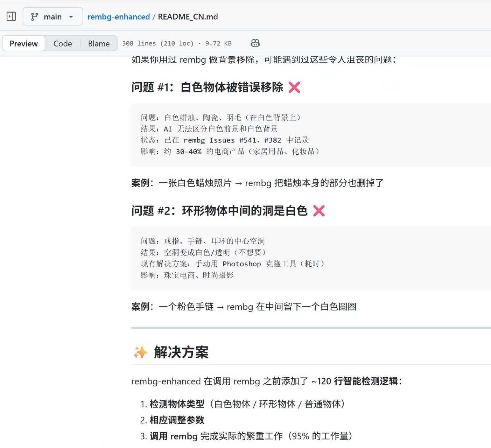The width and height of the screenshot is (491, 448).
Task: Switch to the Preview view
Action: [x=23, y=43]
